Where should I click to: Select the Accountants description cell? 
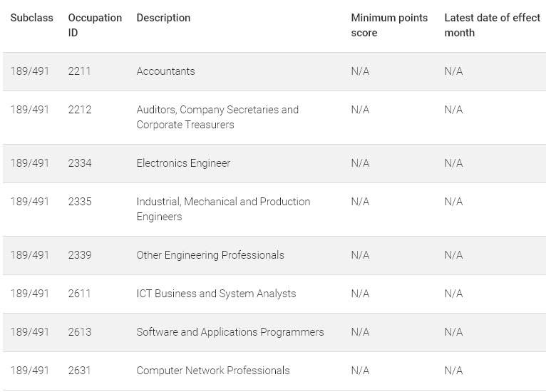[x=166, y=71]
